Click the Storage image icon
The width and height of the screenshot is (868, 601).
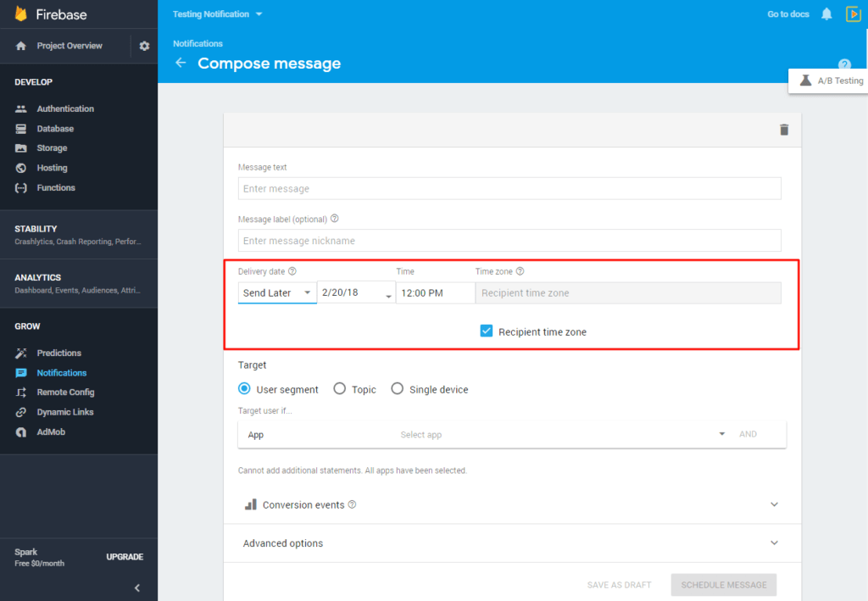point(21,148)
